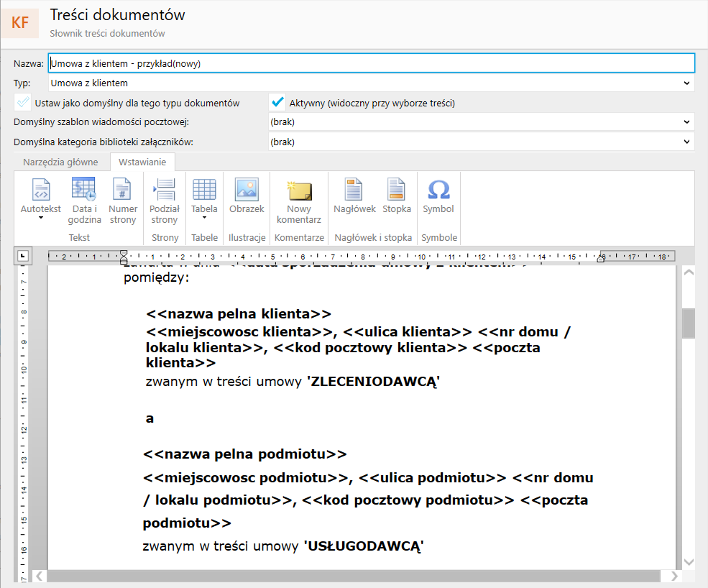Image resolution: width=708 pixels, height=588 pixels.
Task: Open the Symbol omega picker
Action: click(438, 196)
